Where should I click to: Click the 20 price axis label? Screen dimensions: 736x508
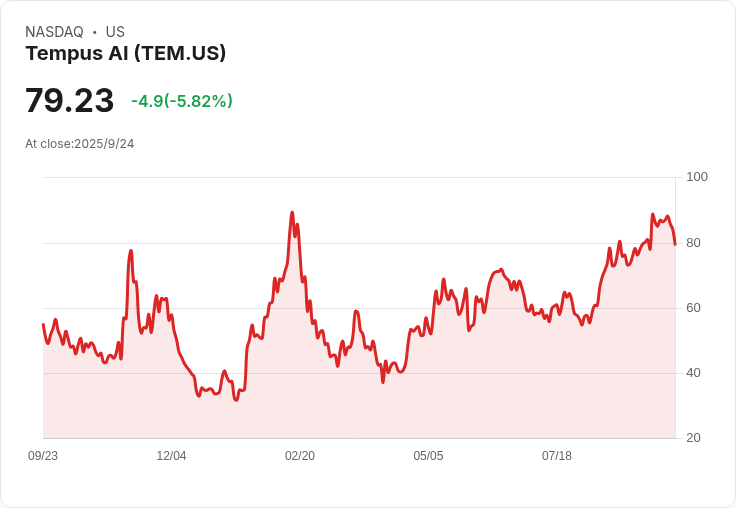pyautogui.click(x=693, y=438)
